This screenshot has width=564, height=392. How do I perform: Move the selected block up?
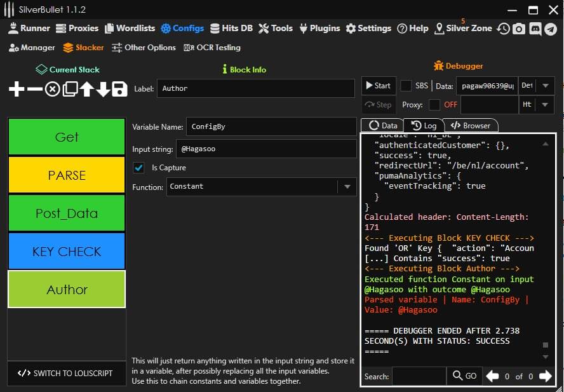[86, 89]
